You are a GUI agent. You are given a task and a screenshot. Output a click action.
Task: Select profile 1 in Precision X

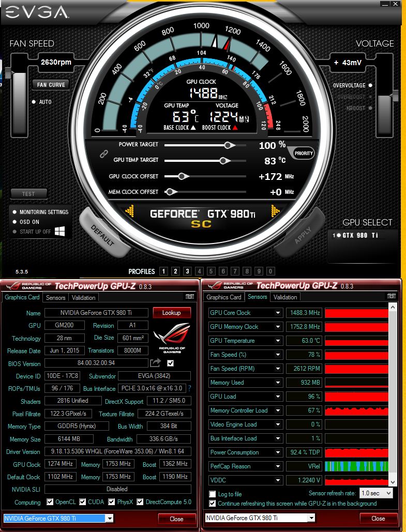tap(163, 271)
